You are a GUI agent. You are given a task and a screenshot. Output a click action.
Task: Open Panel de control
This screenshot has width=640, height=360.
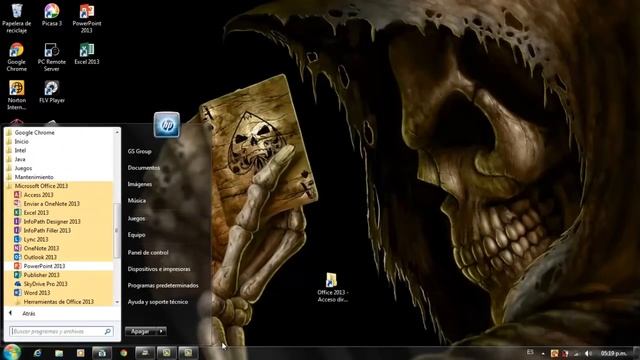148,253
